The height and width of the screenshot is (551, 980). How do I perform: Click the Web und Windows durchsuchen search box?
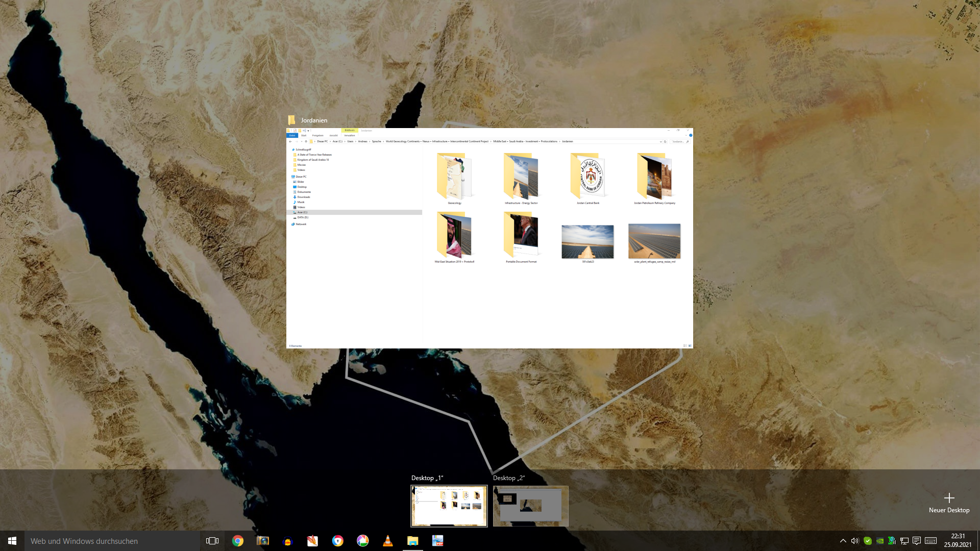(x=112, y=541)
